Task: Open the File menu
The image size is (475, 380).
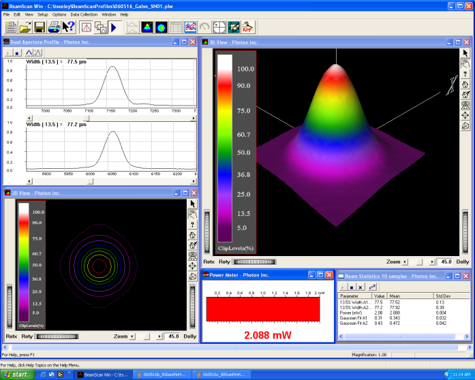Action: (6, 15)
